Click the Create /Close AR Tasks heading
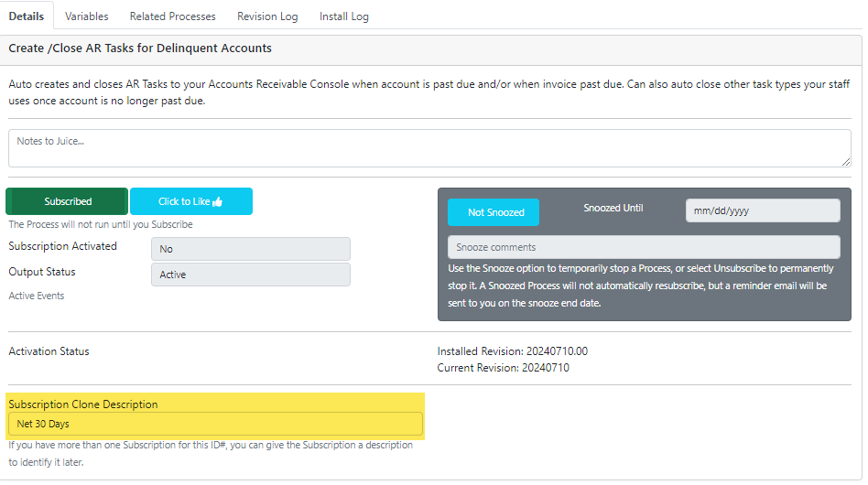 (140, 48)
